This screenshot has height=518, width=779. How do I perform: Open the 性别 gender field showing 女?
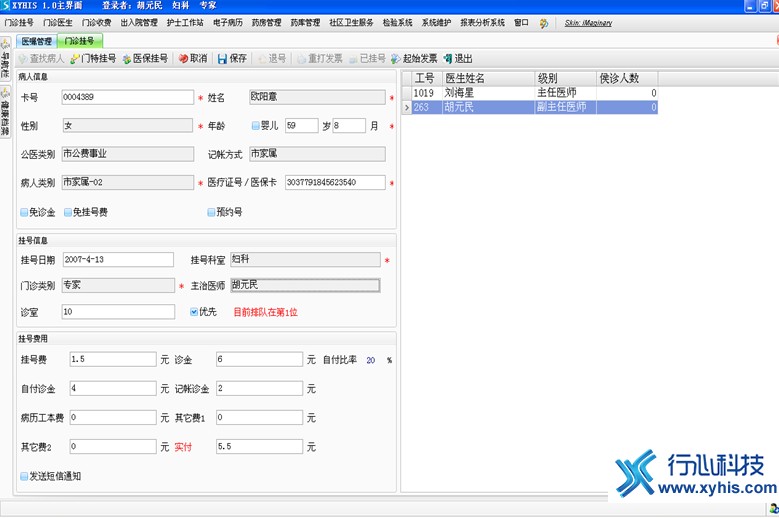(x=128, y=125)
